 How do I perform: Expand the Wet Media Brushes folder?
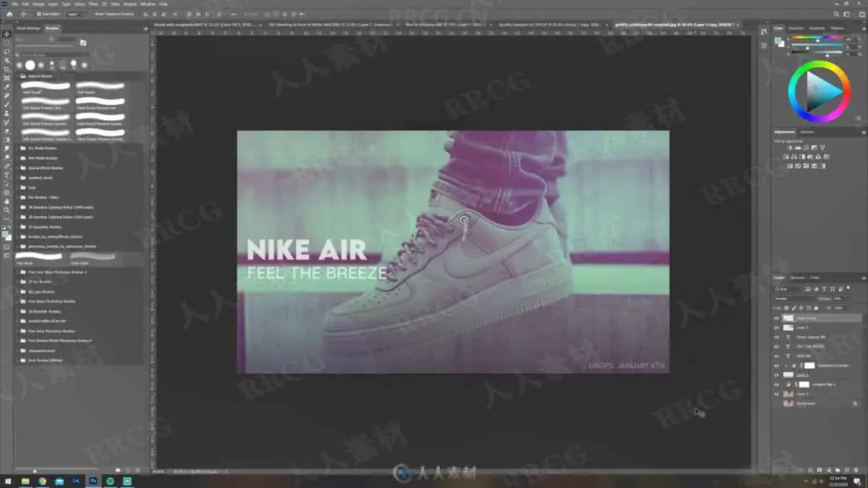click(x=18, y=158)
